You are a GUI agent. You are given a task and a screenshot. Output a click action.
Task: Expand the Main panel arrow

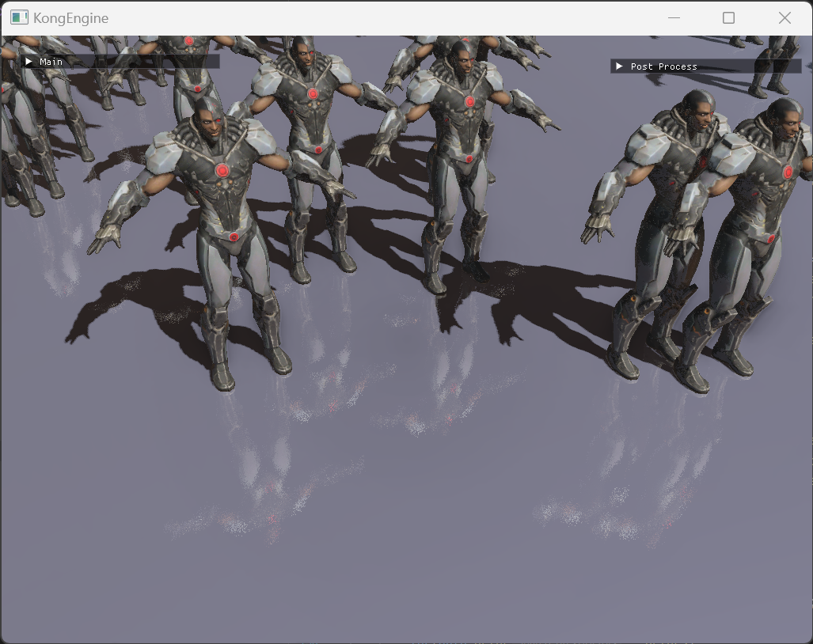pyautogui.click(x=29, y=62)
